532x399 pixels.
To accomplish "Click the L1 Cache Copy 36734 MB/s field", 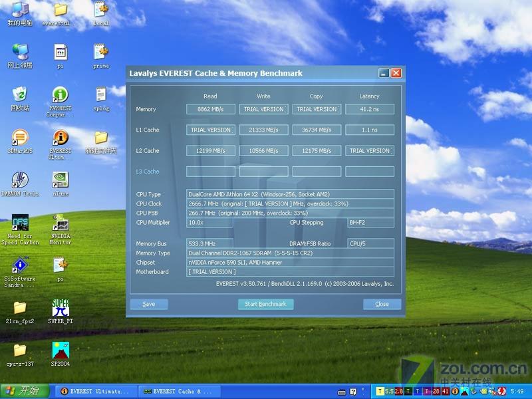I will [x=317, y=130].
